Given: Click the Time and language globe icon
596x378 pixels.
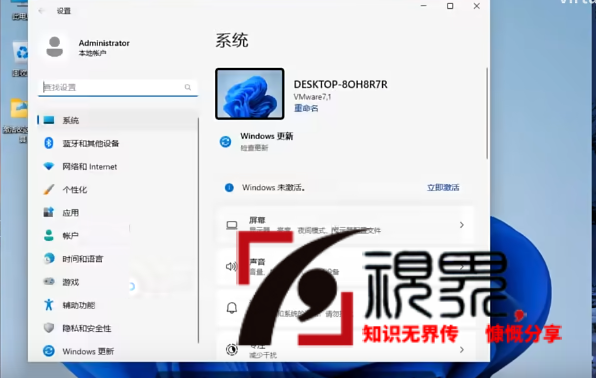Looking at the screenshot, I should [x=49, y=259].
